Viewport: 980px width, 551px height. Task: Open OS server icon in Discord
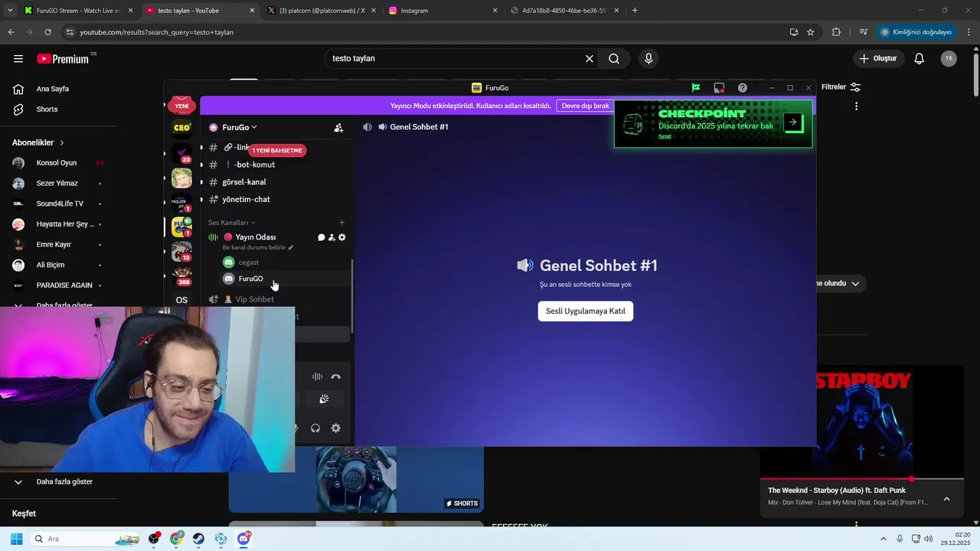pos(181,300)
